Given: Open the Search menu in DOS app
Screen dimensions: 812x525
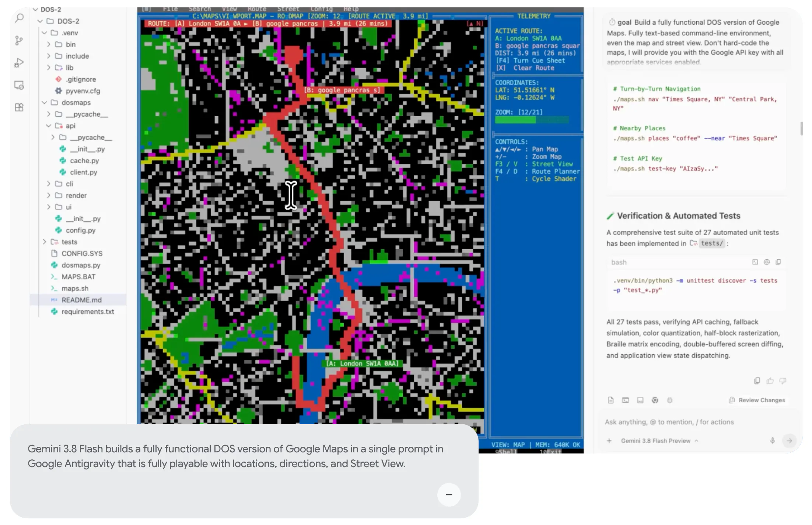Looking at the screenshot, I should (200, 9).
